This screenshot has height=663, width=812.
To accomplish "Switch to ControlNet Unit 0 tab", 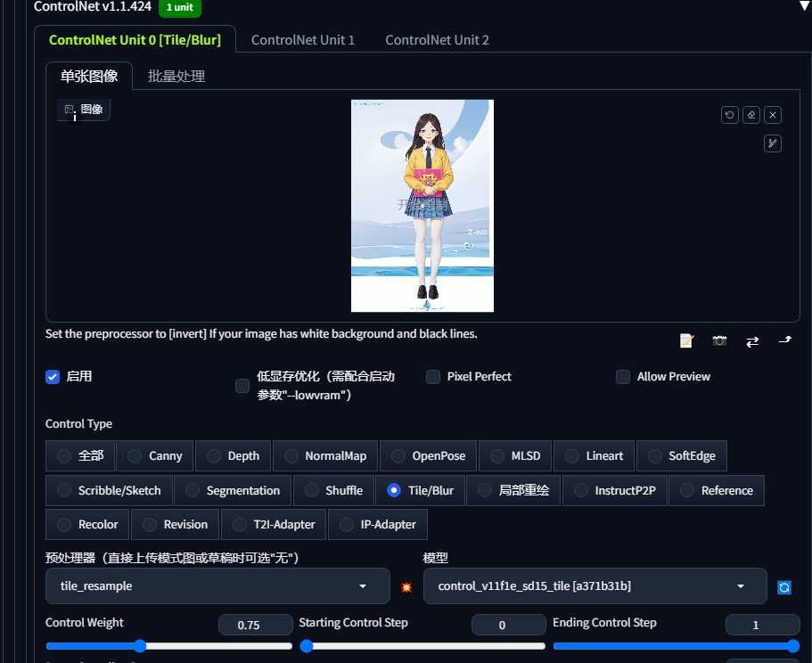I will click(135, 40).
